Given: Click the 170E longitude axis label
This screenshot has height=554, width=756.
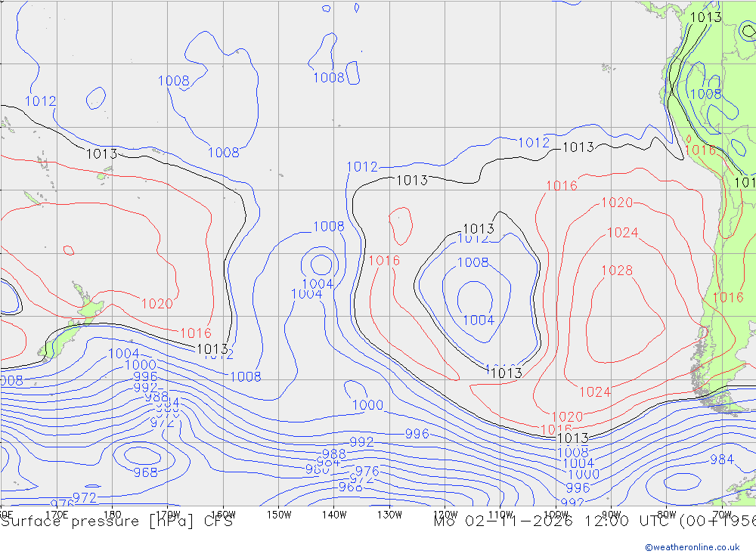Looking at the screenshot, I should pyautogui.click(x=57, y=515).
